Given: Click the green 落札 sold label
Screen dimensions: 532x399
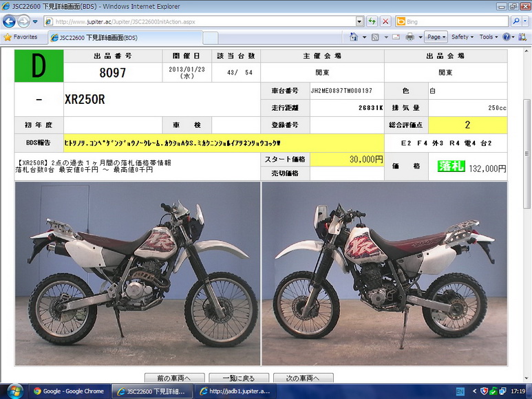Looking at the screenshot, I should (x=451, y=166).
